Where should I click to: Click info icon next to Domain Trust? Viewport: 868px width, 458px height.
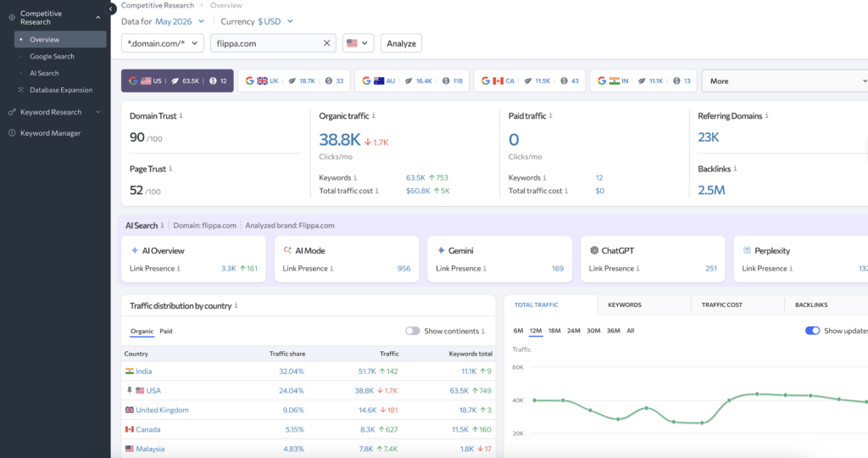pyautogui.click(x=181, y=115)
